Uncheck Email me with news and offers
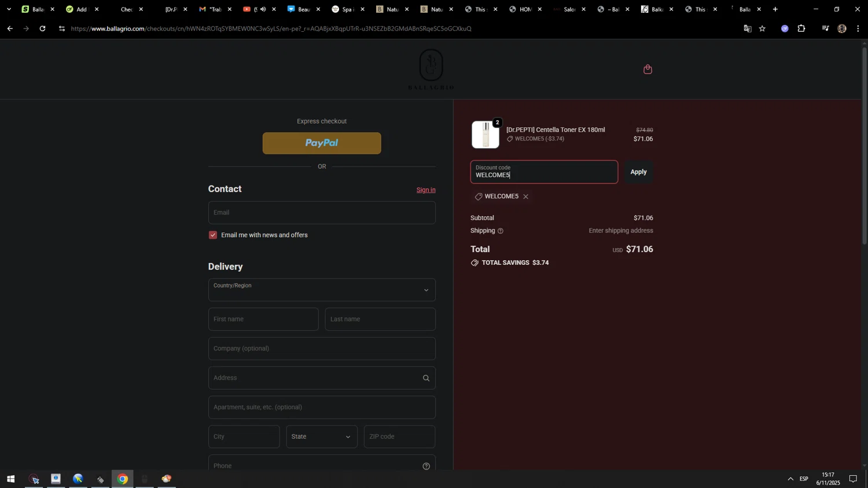Image resolution: width=868 pixels, height=488 pixels. click(213, 235)
